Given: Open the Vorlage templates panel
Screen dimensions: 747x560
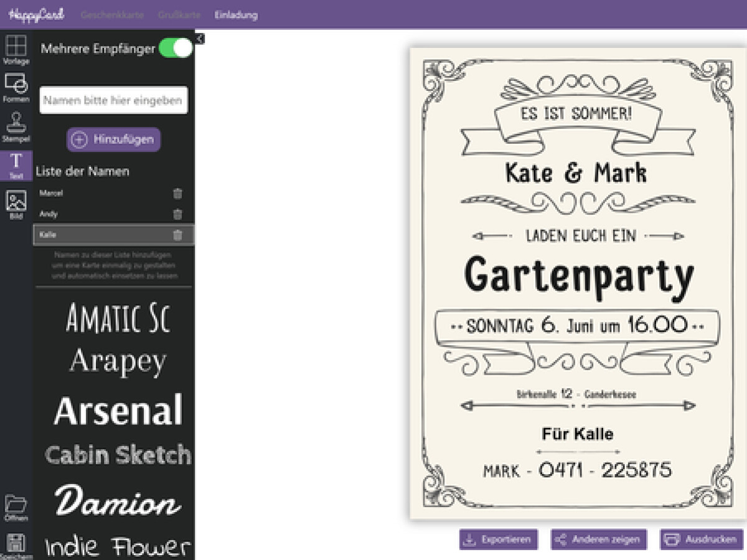Looking at the screenshot, I should (16, 49).
